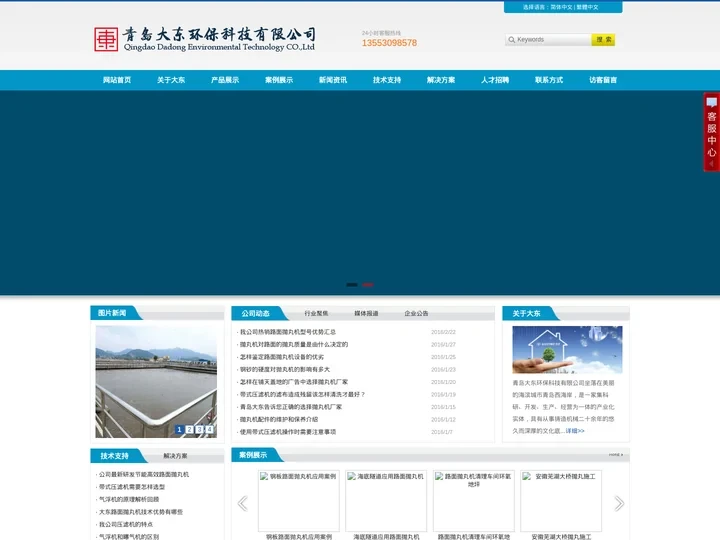Switch language to 简体中文
720x540 pixels.
[561, 7]
